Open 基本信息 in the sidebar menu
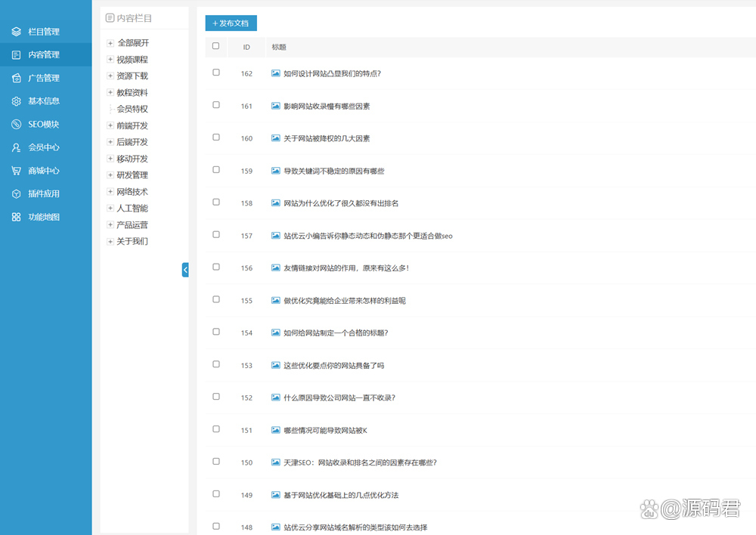Screen dimensions: 756x535 pyautogui.click(x=46, y=101)
